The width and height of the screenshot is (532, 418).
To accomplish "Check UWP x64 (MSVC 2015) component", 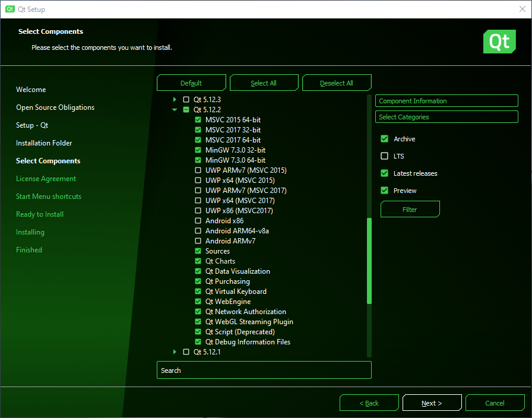I will [x=198, y=180].
